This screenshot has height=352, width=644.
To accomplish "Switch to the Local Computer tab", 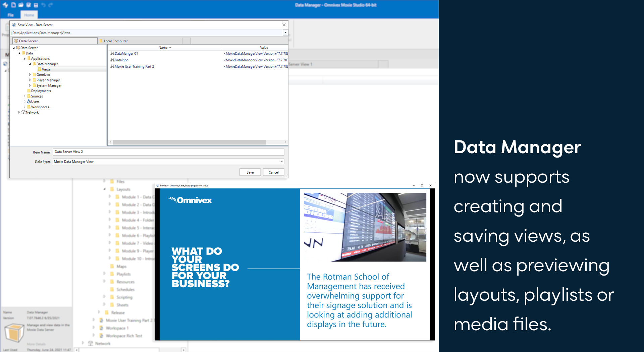I will click(140, 41).
